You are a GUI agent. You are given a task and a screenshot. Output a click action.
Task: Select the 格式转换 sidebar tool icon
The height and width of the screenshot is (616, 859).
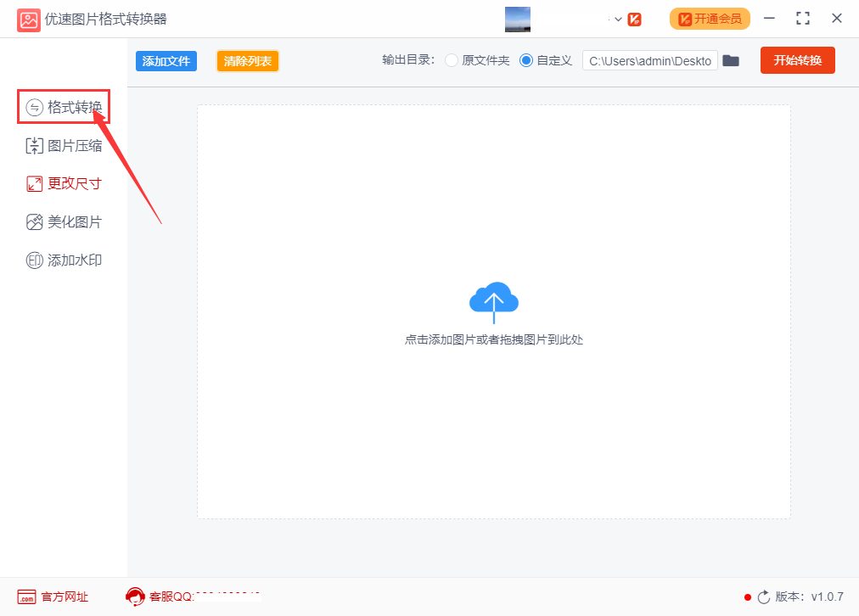point(34,106)
